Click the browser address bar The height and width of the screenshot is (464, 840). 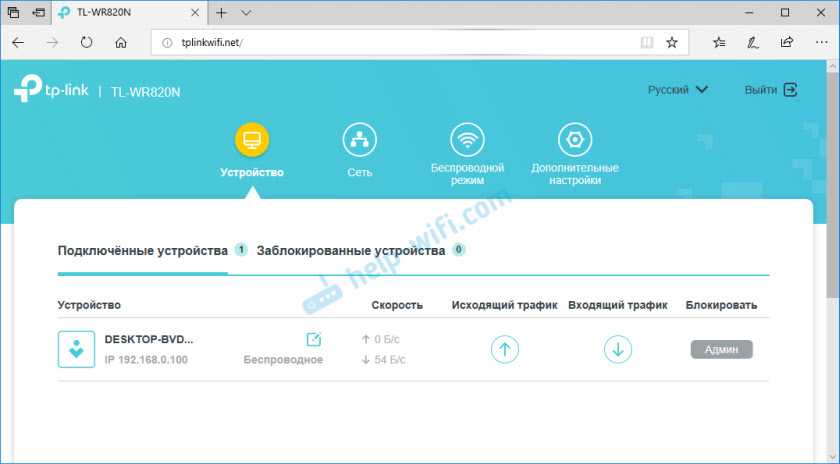click(x=400, y=43)
